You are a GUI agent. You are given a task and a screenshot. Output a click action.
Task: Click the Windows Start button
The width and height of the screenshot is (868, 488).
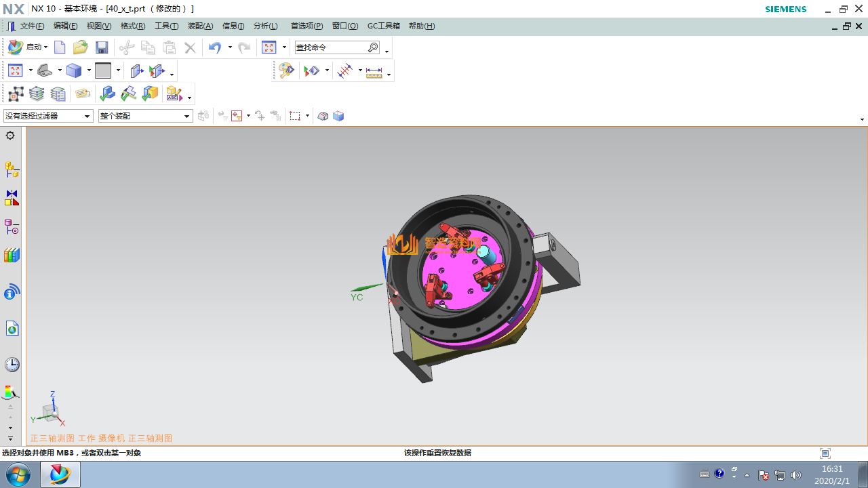(x=17, y=474)
